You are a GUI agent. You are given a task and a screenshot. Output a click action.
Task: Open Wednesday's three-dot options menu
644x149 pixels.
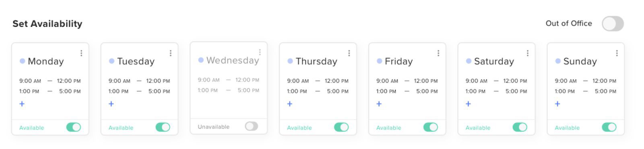tap(260, 52)
